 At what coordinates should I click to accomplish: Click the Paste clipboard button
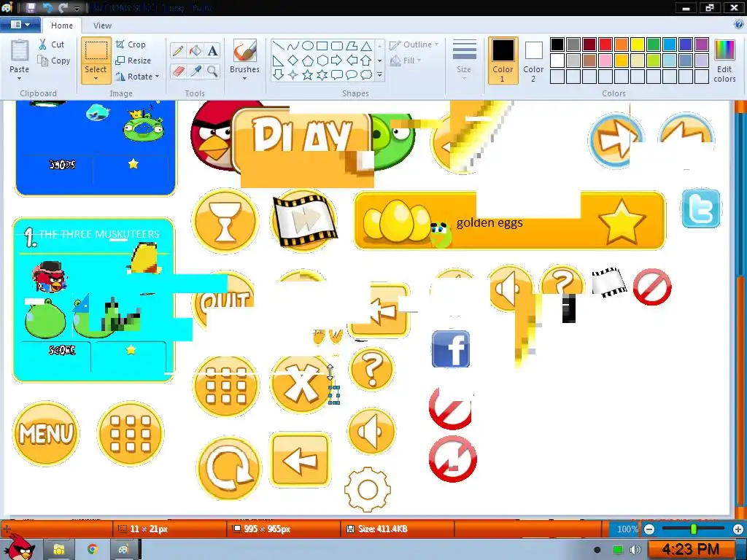pos(20,51)
